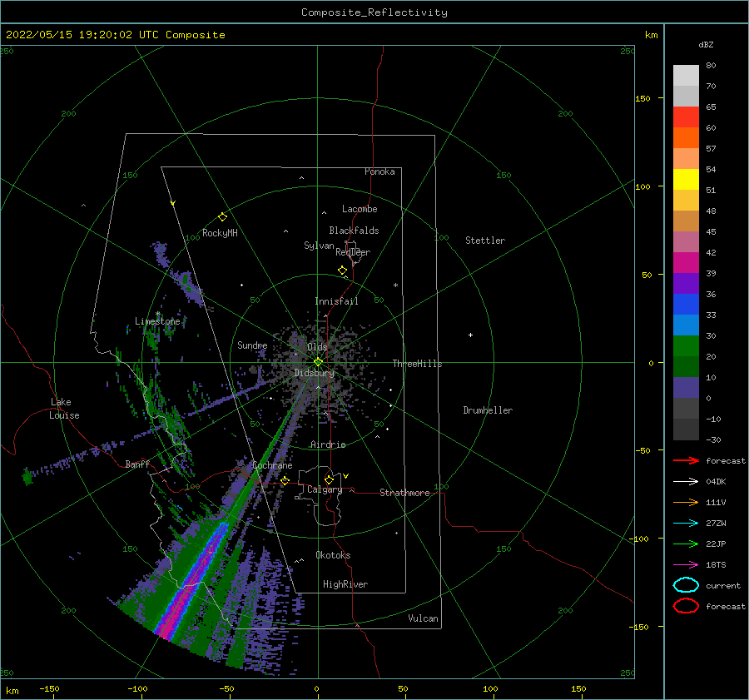Click the asterisk marker above Limestone
This screenshot has width=749, height=700.
point(157,314)
